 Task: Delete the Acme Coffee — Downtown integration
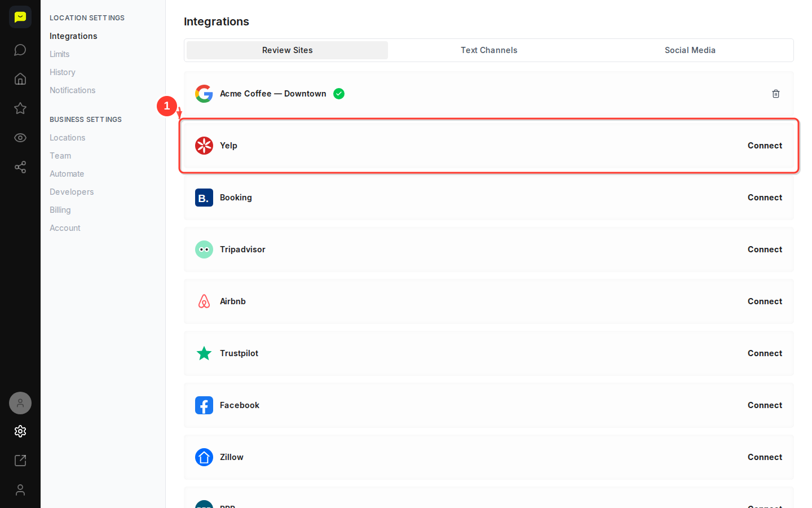776,94
